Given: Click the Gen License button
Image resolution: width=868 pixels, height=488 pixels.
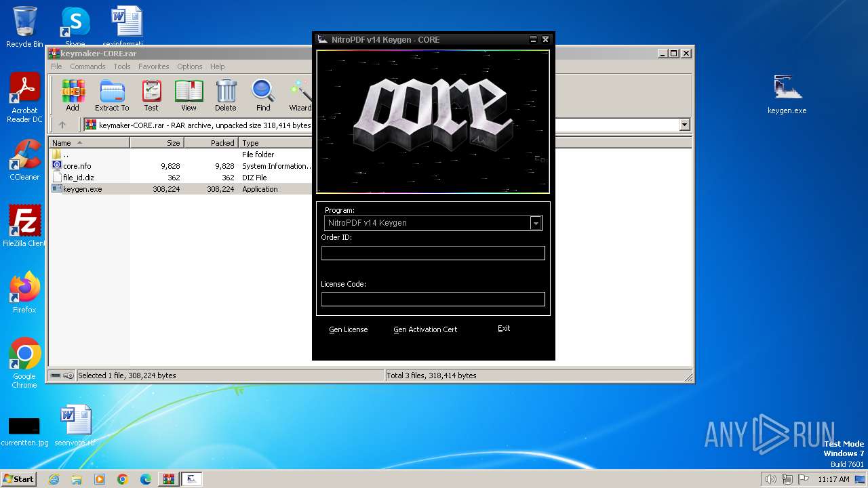Looking at the screenshot, I should tap(349, 329).
